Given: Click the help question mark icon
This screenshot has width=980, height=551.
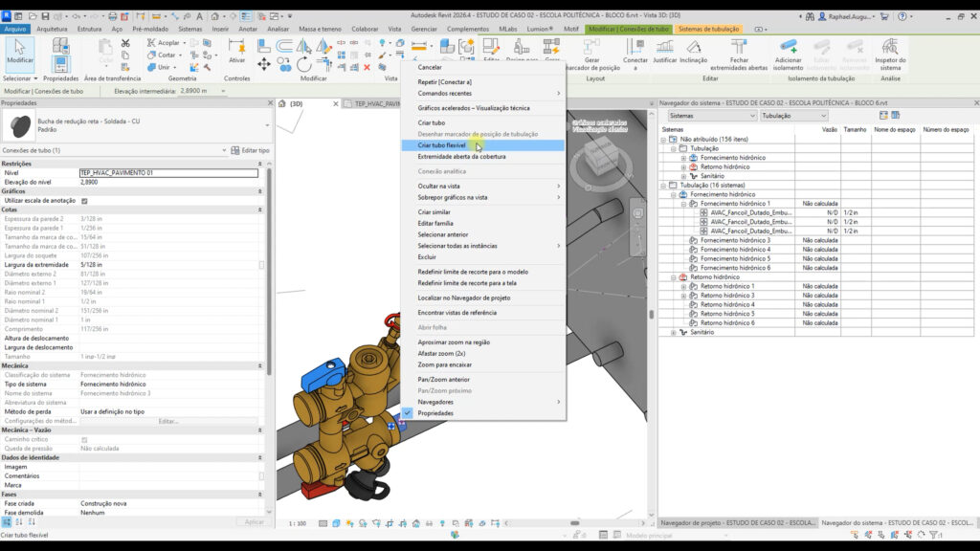Looking at the screenshot, I should tap(902, 17).
